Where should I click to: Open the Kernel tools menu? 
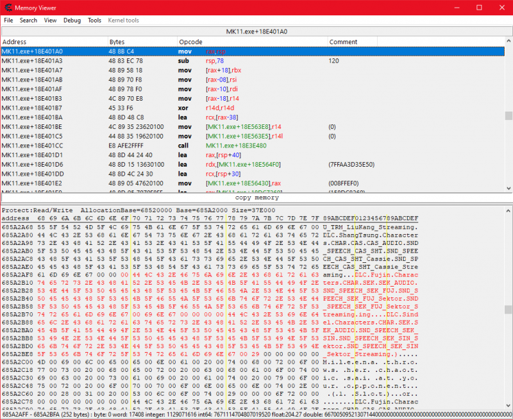(123, 21)
